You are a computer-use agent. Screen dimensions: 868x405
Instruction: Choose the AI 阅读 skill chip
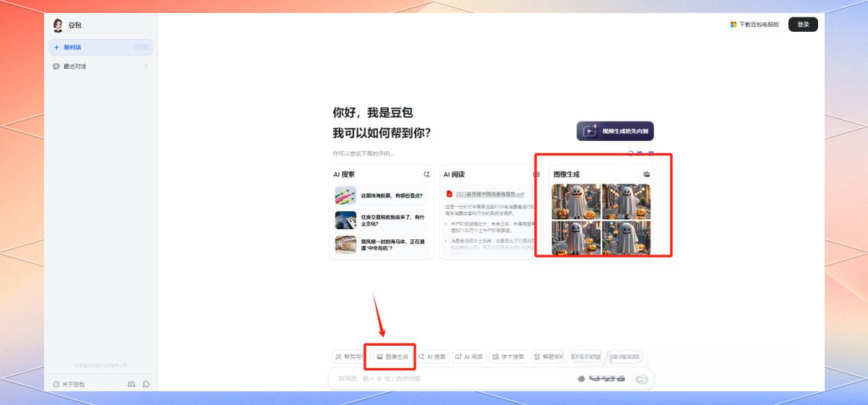coord(469,357)
